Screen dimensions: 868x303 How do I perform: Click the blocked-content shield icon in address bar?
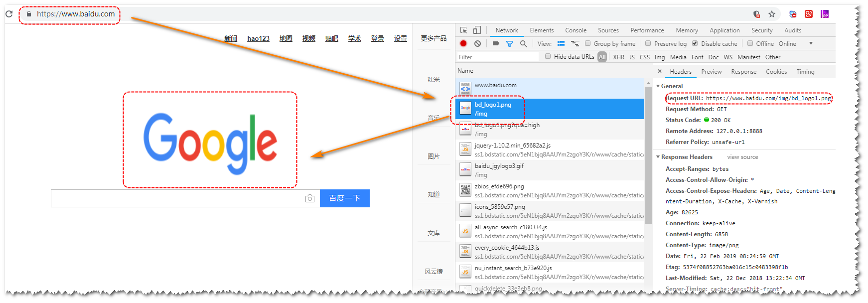(x=756, y=14)
